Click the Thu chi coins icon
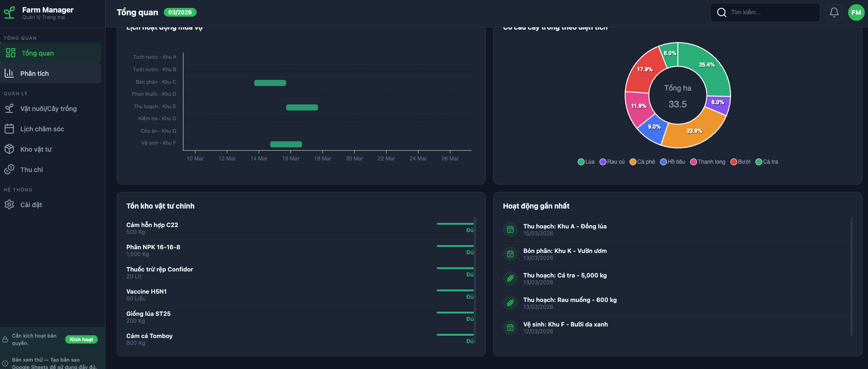Viewport: 868px width, 369px height. coord(9,170)
